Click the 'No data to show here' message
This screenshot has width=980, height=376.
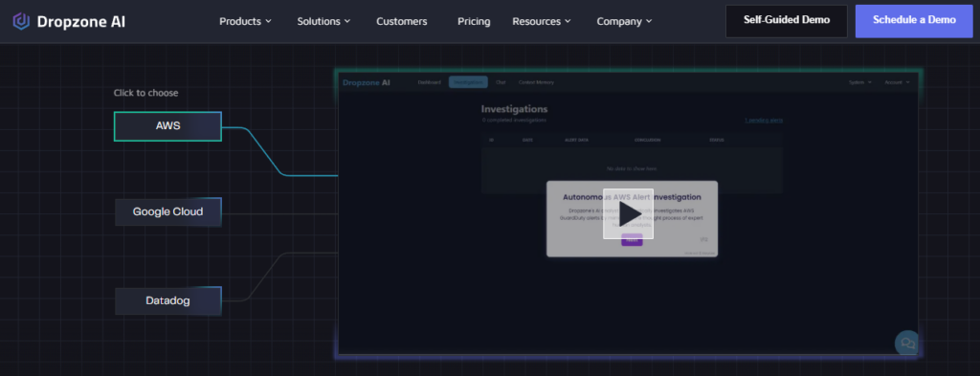[x=632, y=168]
